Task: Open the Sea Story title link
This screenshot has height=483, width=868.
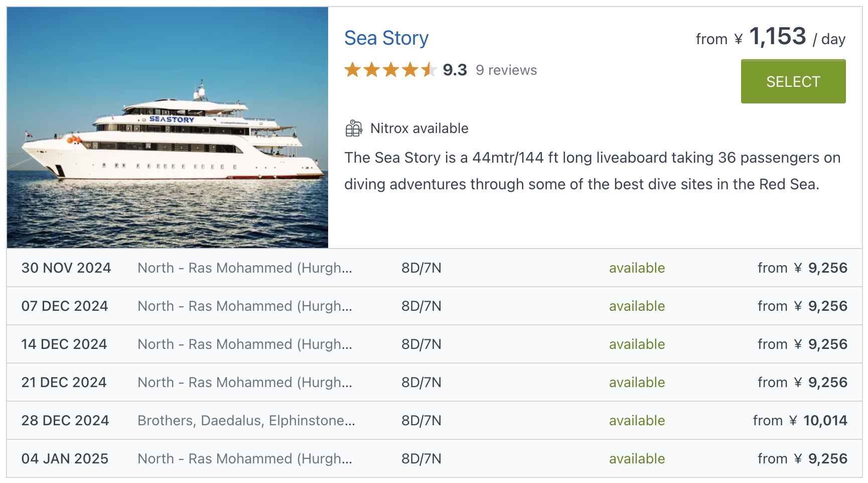Action: 386,38
